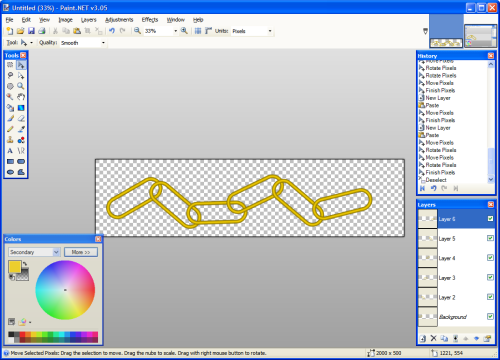500x360 pixels.
Task: Open the Adjustments menu
Action: click(119, 20)
